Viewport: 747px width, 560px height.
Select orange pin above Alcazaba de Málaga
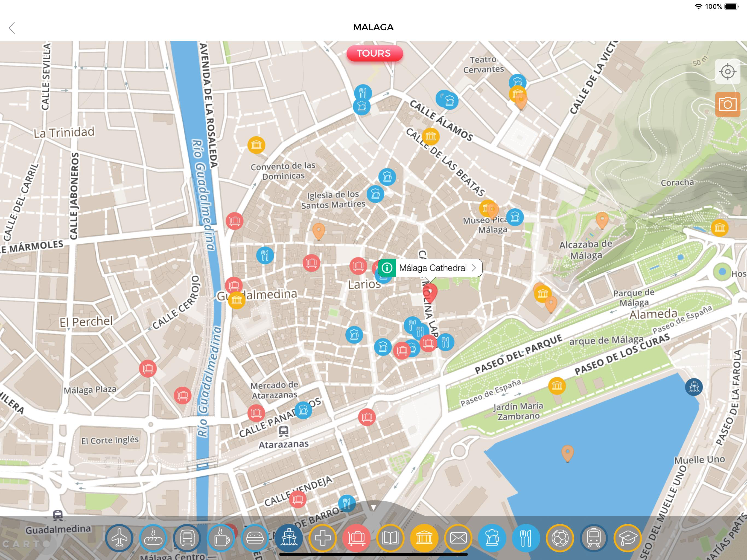(602, 220)
